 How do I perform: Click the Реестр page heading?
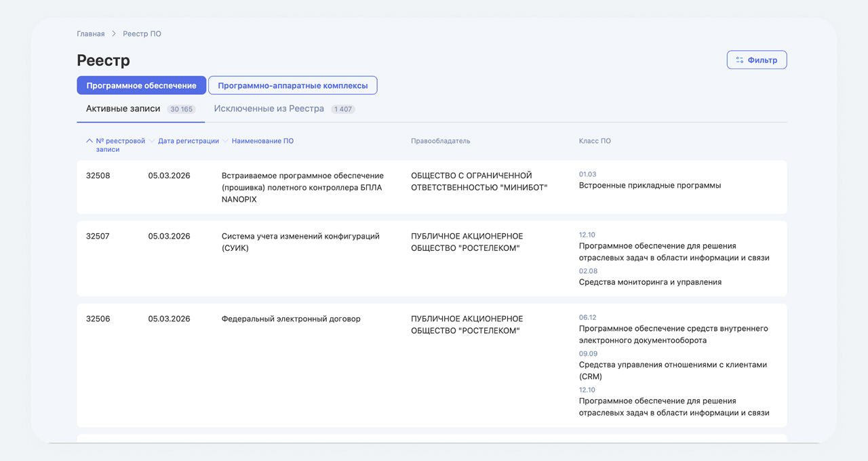103,60
